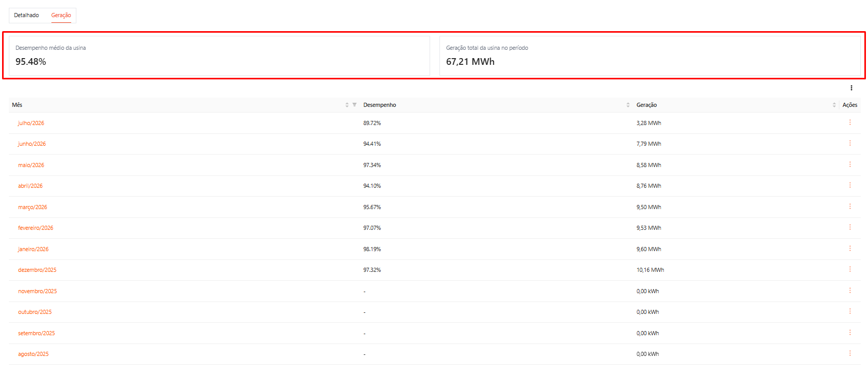The height and width of the screenshot is (385, 868).
Task: Click the 97.07% performance cell
Action: tap(372, 228)
